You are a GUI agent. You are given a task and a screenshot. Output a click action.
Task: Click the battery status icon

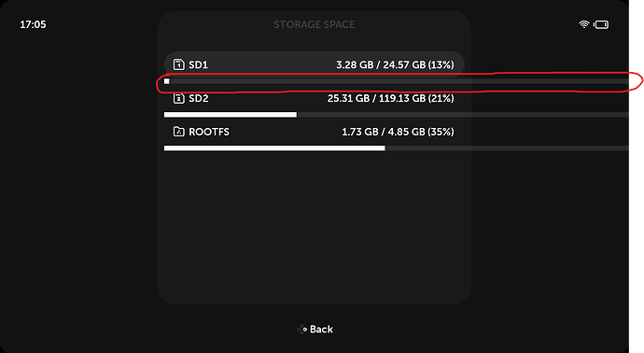[601, 24]
